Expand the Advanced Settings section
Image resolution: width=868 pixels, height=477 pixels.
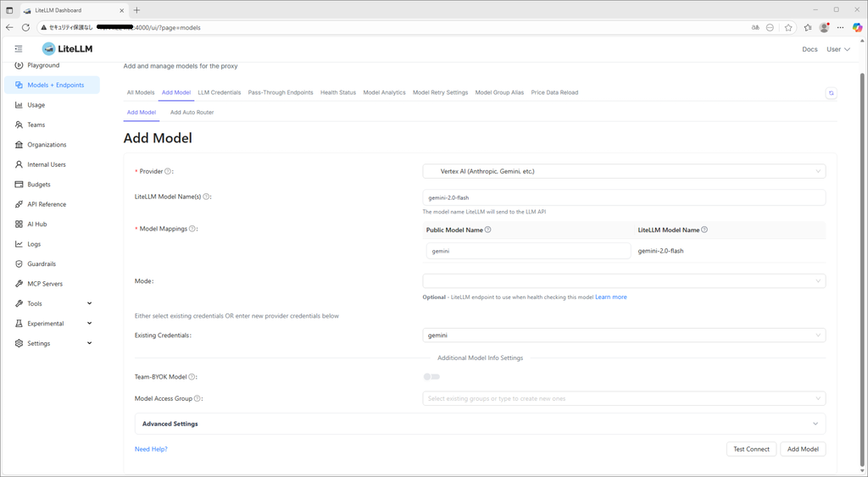point(480,424)
